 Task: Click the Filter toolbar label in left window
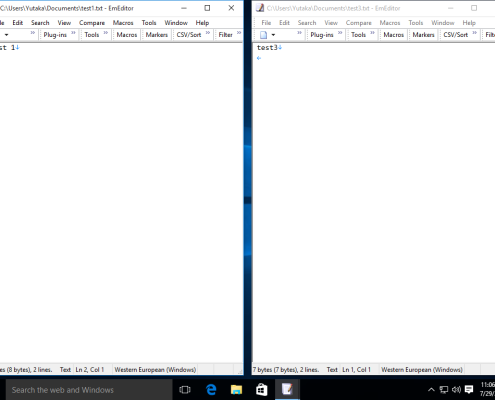pyautogui.click(x=225, y=35)
